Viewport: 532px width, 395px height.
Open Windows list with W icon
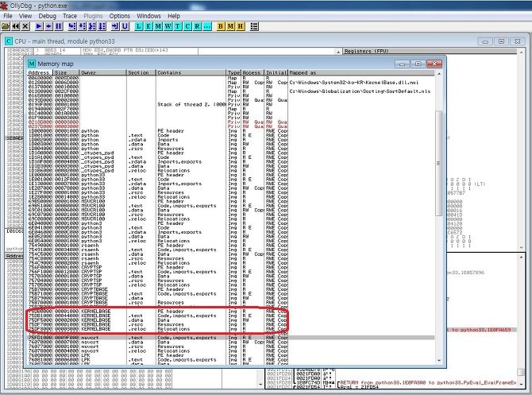coord(168,26)
